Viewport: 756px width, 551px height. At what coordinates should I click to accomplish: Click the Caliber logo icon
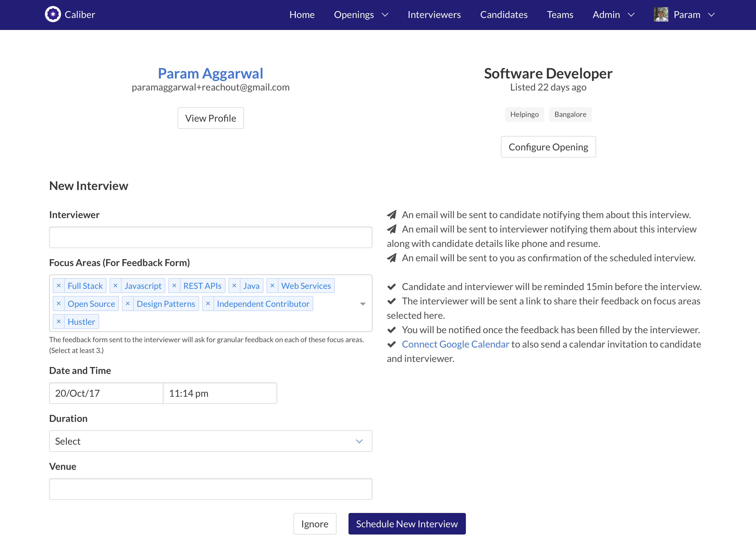tap(53, 14)
